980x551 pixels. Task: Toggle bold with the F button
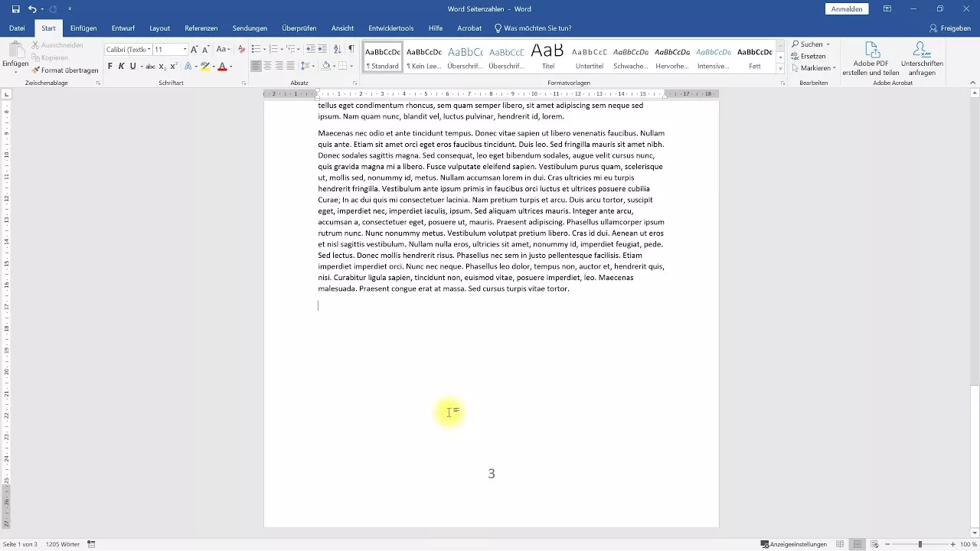point(110,67)
